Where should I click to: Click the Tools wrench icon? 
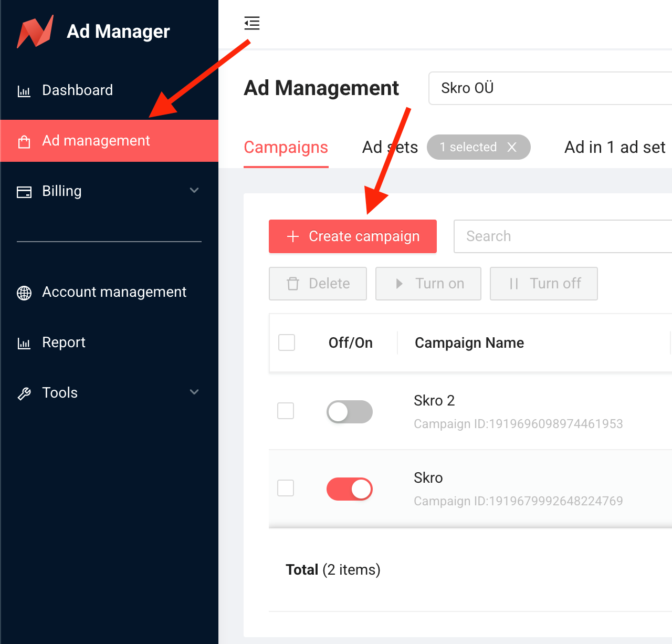click(24, 393)
